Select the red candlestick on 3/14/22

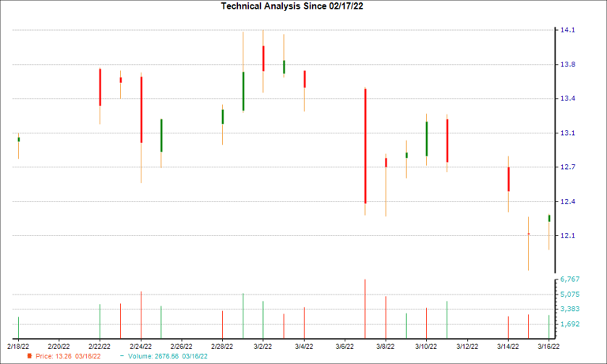pyautogui.click(x=508, y=179)
